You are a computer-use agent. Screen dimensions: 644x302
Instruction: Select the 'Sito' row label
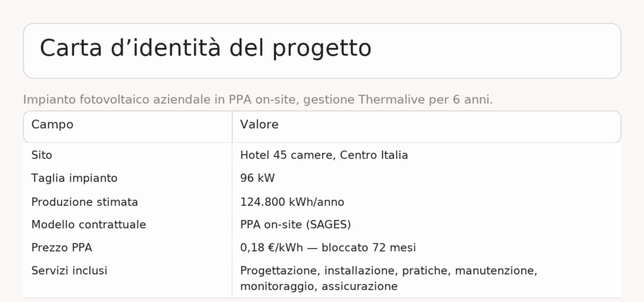coord(42,155)
